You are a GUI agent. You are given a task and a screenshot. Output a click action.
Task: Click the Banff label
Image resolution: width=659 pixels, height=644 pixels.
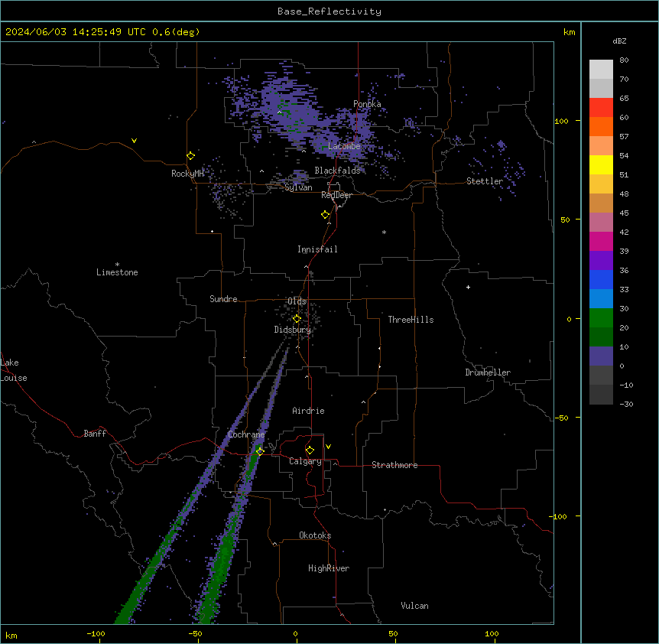(95, 434)
